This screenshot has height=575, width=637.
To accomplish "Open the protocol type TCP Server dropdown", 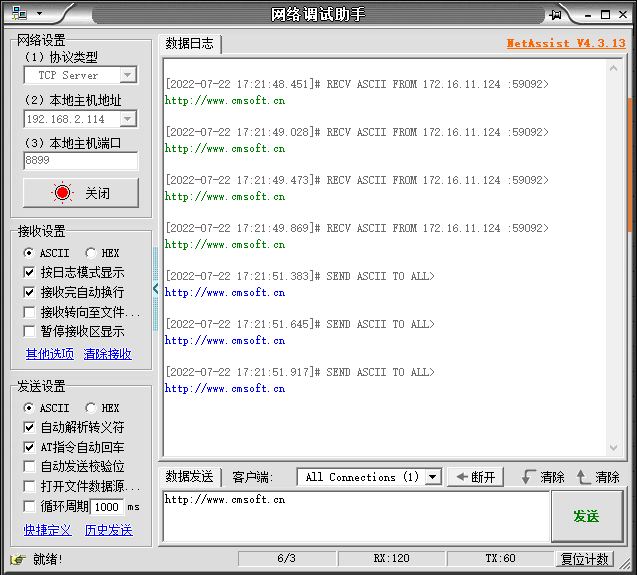I will point(127,75).
